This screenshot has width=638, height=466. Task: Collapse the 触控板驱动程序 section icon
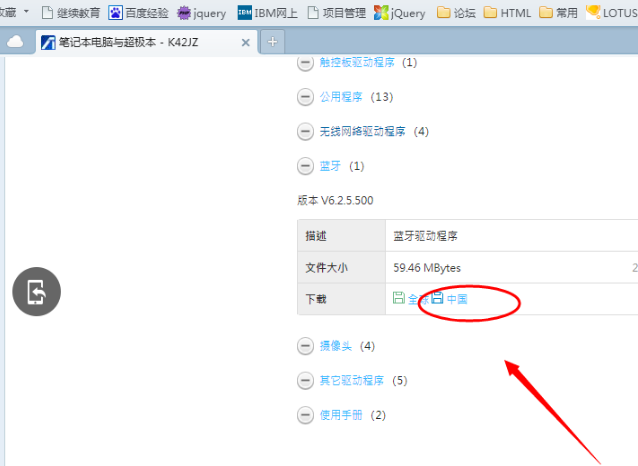305,63
